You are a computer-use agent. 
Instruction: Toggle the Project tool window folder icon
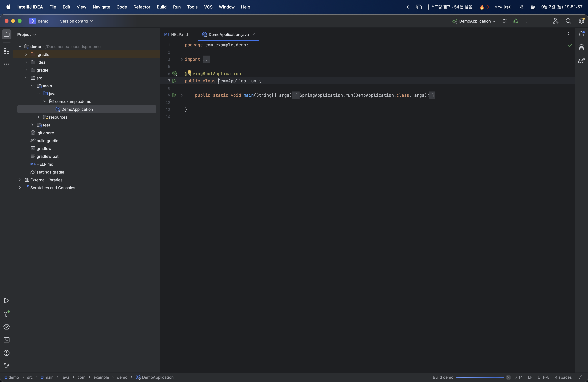[6, 34]
